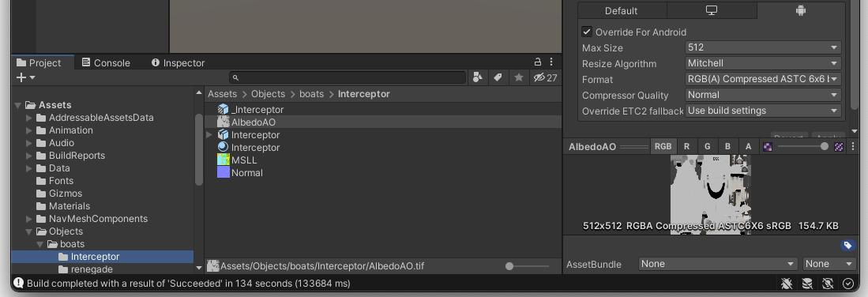
Task: Open the Max Size dropdown
Action: click(x=763, y=47)
